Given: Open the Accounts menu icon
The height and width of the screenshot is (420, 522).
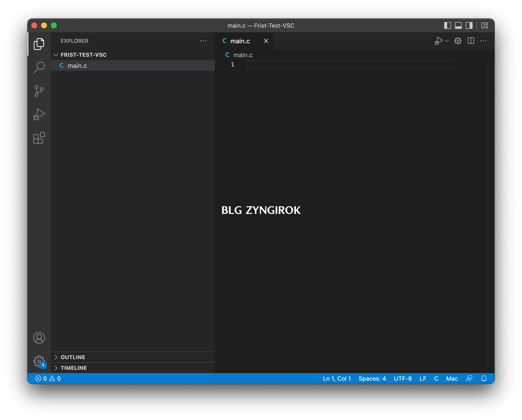Looking at the screenshot, I should tap(39, 338).
